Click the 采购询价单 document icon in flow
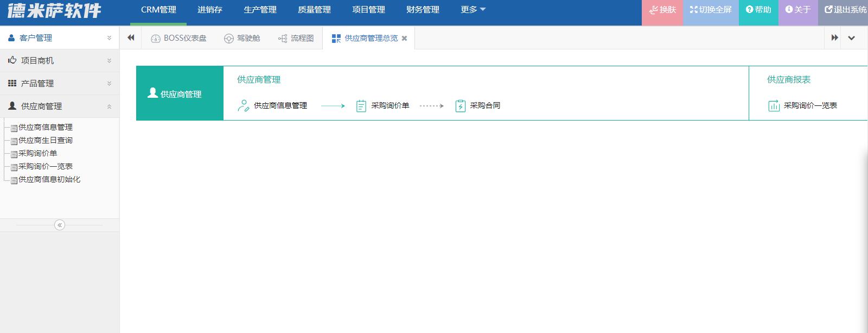Viewport: 868px width, 333px height. (x=361, y=106)
